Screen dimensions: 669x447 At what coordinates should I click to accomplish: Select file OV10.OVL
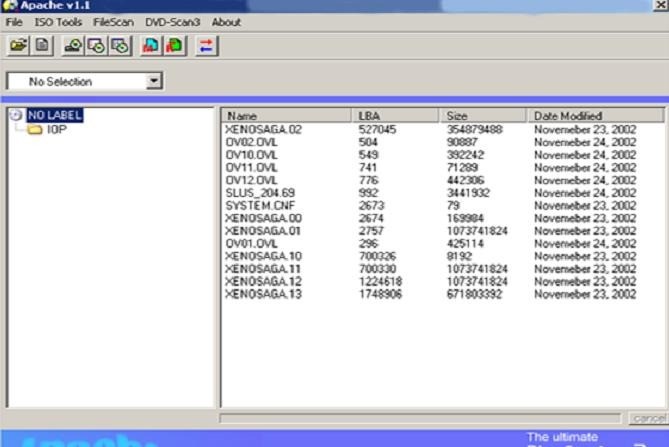251,155
